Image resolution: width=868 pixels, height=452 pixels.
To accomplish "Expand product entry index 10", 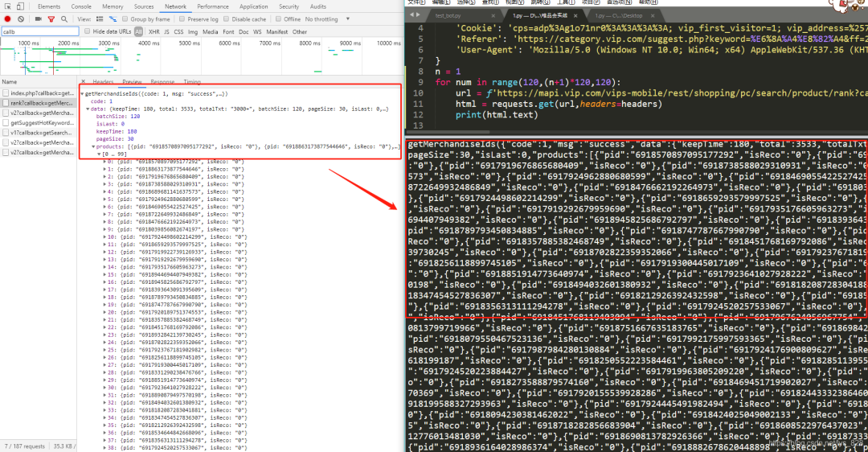I will pos(104,237).
